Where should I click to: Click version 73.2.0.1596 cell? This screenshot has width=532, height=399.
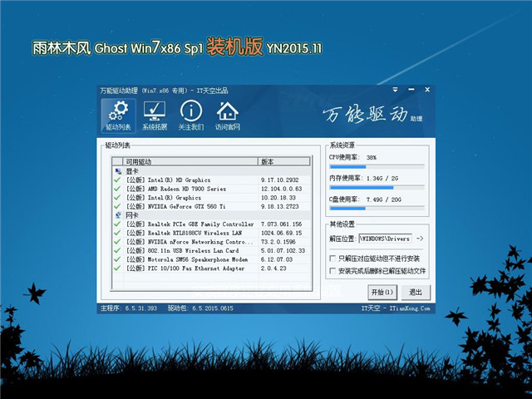[278, 242]
